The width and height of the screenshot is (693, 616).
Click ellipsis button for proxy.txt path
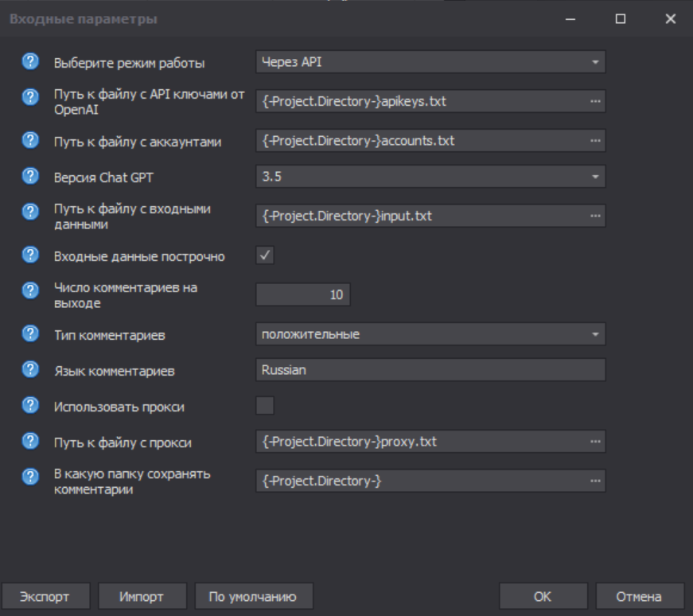(594, 441)
